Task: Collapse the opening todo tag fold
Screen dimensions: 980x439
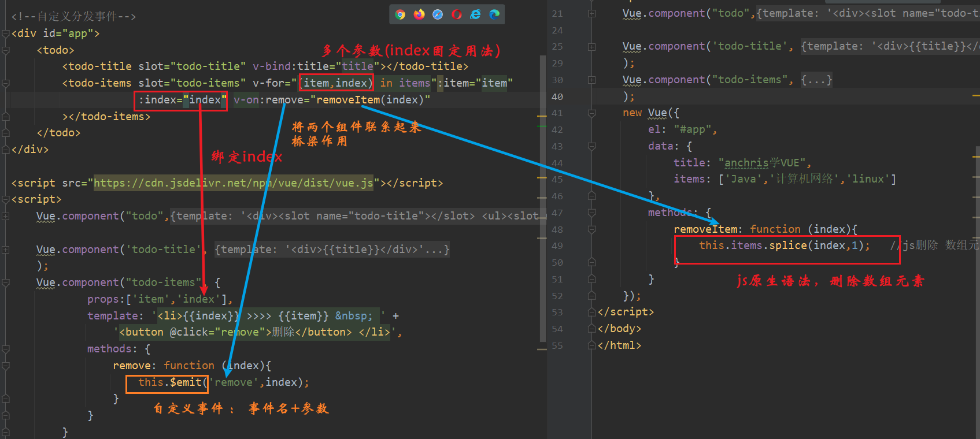Action: (x=5, y=50)
